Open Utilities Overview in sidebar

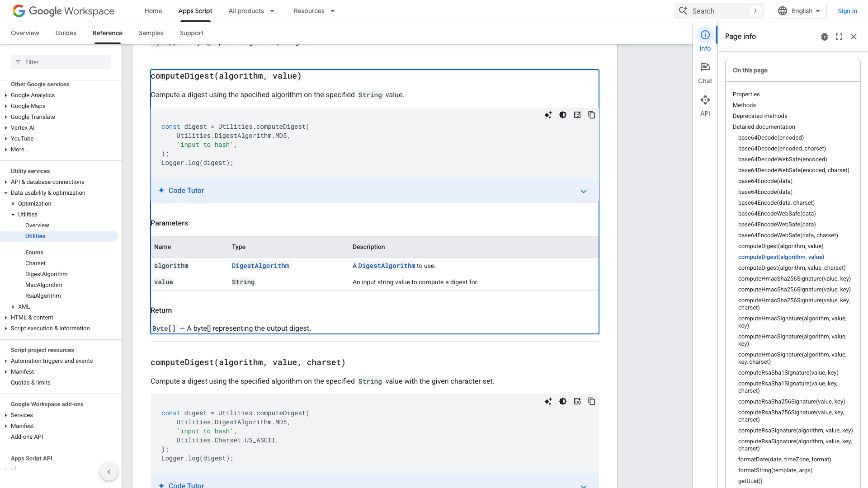tap(37, 225)
